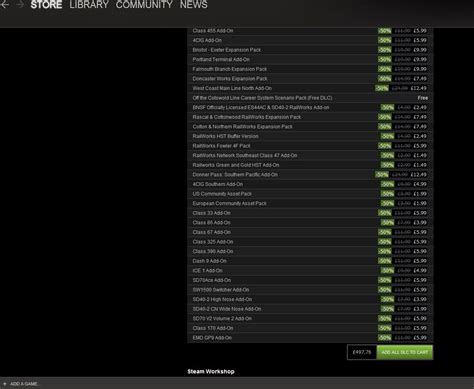Switch to the Library tab
474x389 pixels.
89,5
